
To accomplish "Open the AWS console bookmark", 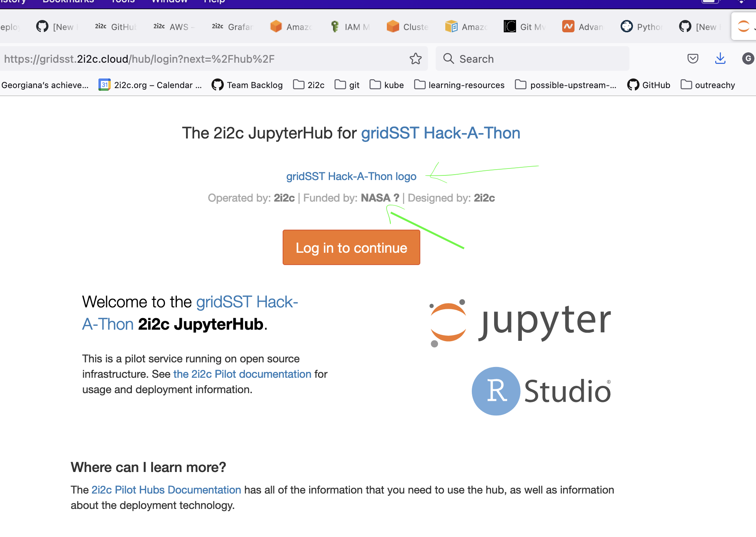I will (172, 27).
